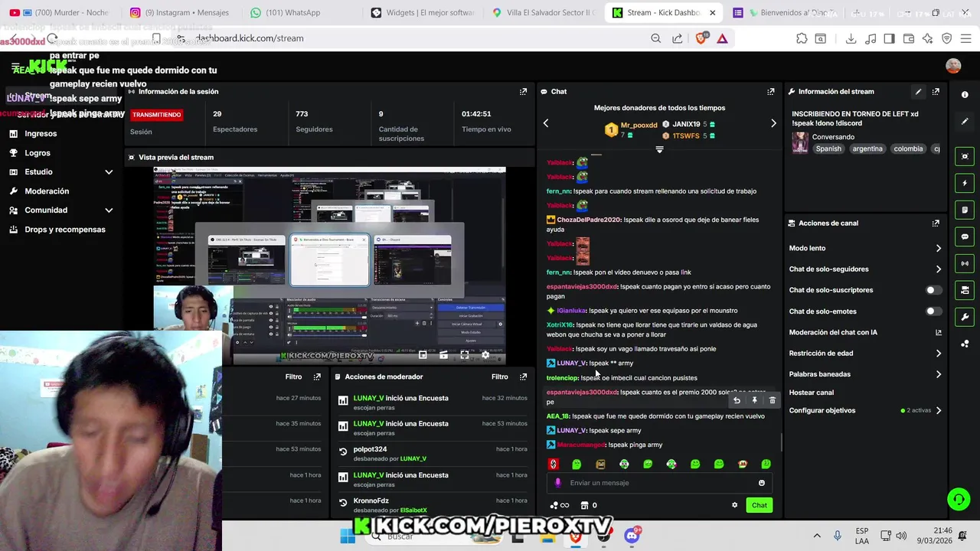
Task: Edit stream info with pencil icon in panel header
Action: pyautogui.click(x=918, y=91)
